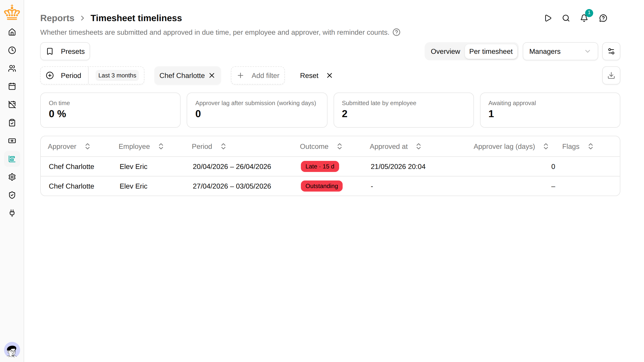This screenshot has width=644, height=362.
Task: Click the Late · 15 d badge
Action: [320, 166]
